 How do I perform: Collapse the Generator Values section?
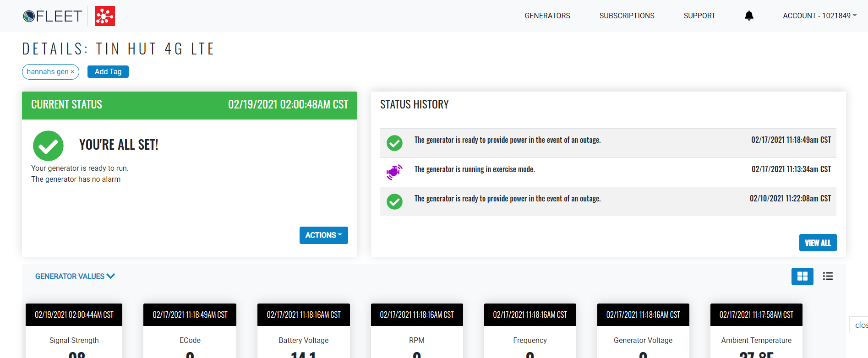point(75,276)
